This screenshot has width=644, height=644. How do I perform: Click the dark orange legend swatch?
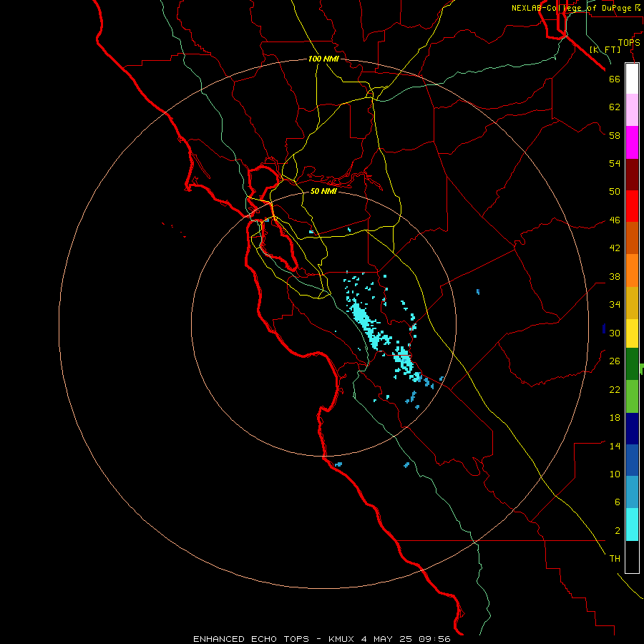click(632, 238)
